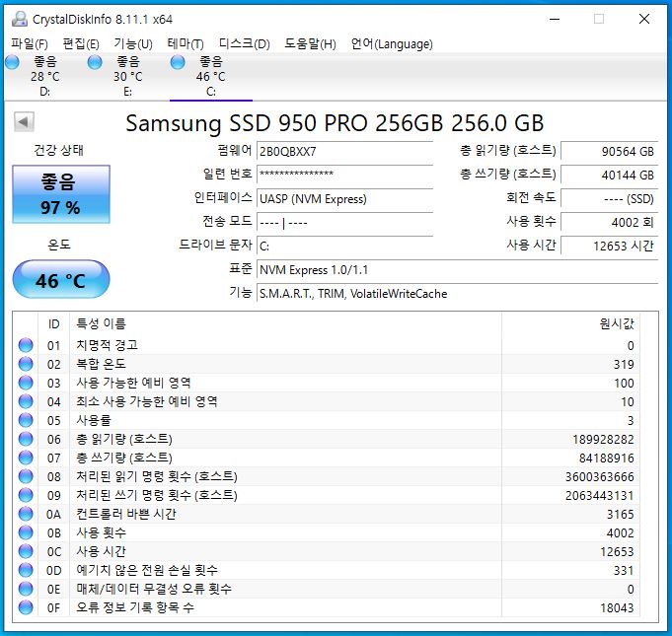
Task: Click the CrystalDiskInfo app icon in title bar
Action: (20, 20)
